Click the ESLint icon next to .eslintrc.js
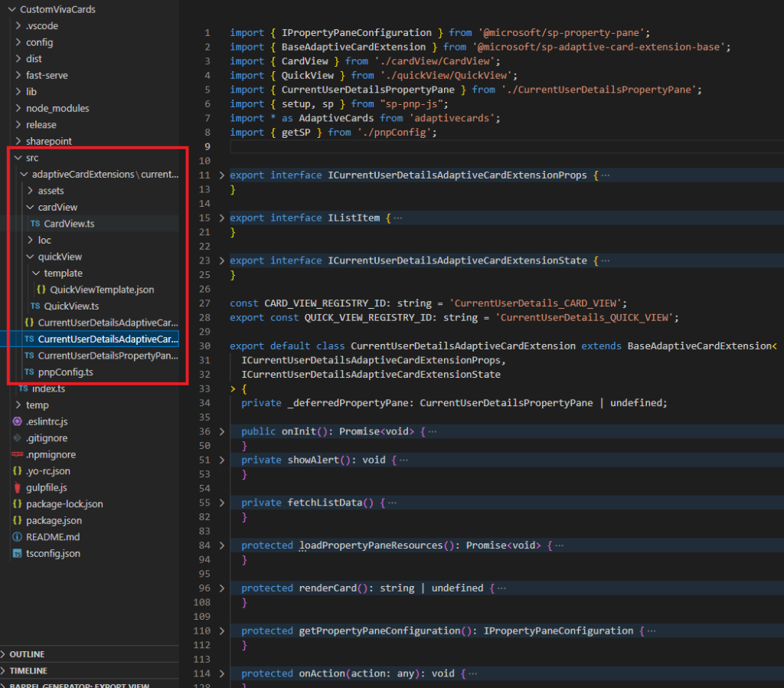 coord(18,421)
